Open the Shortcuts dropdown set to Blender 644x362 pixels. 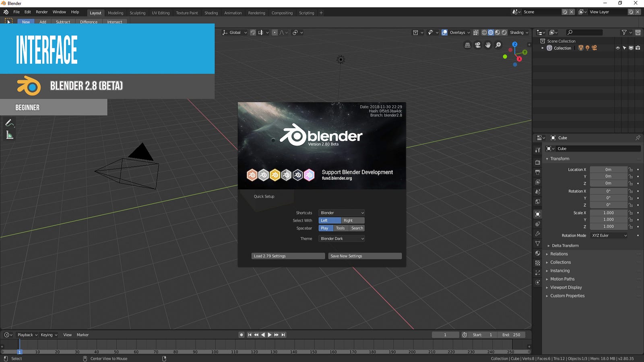pyautogui.click(x=342, y=213)
